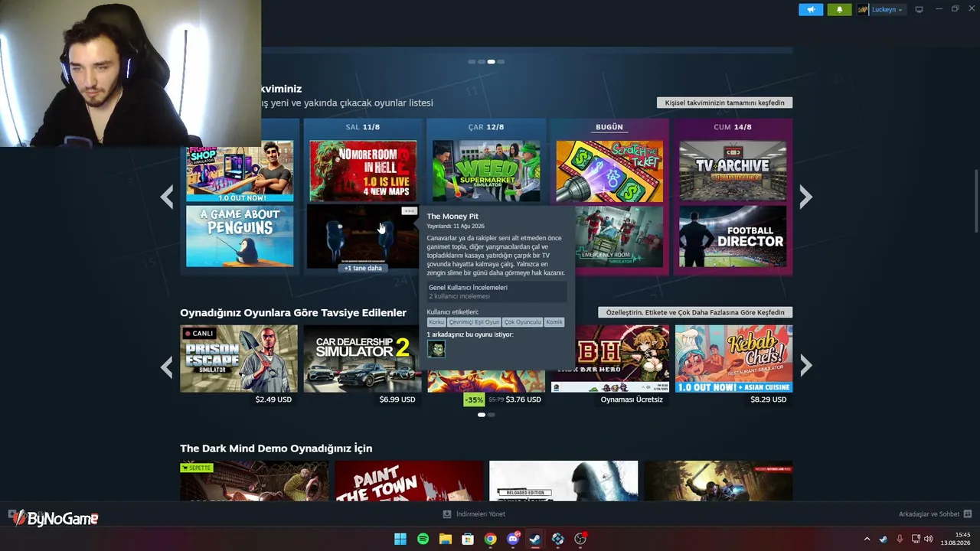Open the Paint the Town Red capsule
Screen dimensions: 980x551
pos(409,481)
